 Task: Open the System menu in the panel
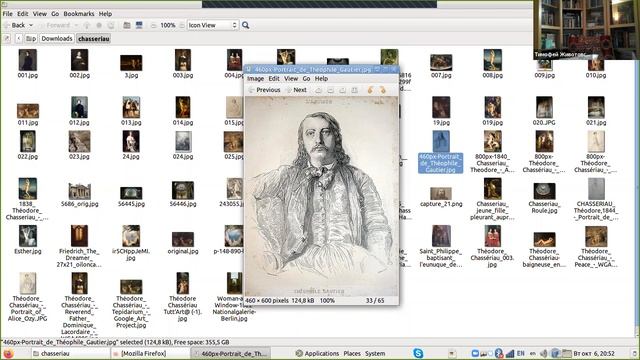pos(375,353)
